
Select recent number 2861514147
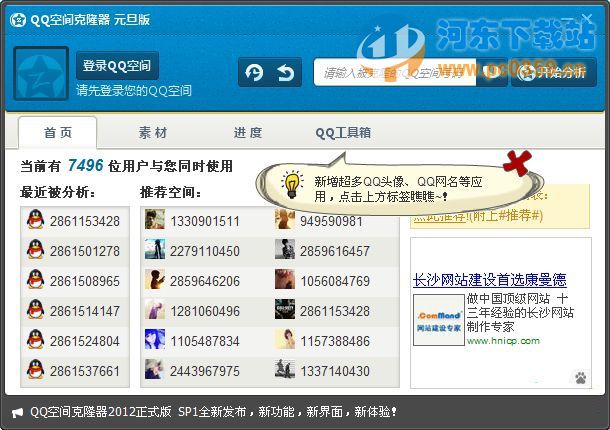pos(85,311)
